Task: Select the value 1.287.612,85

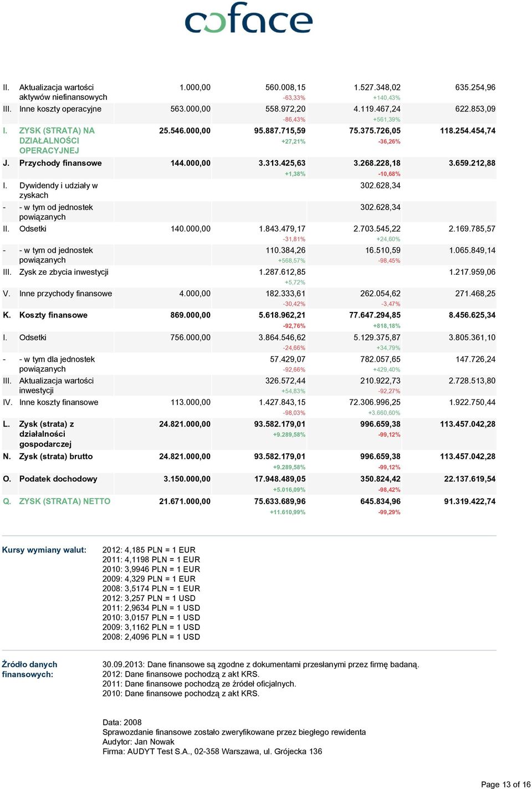Action: [x=282, y=272]
